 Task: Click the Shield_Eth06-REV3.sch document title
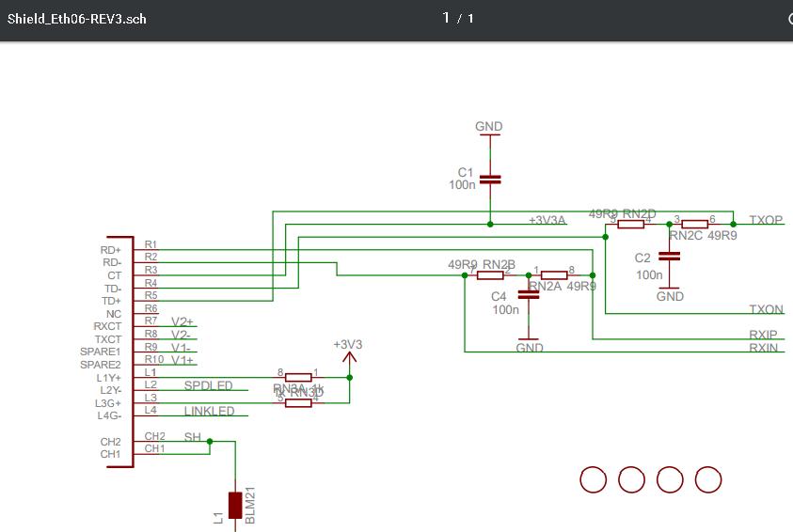pos(77,19)
